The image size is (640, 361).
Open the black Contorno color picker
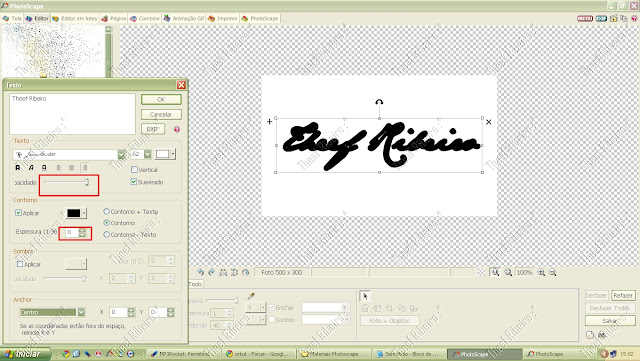coord(76,213)
